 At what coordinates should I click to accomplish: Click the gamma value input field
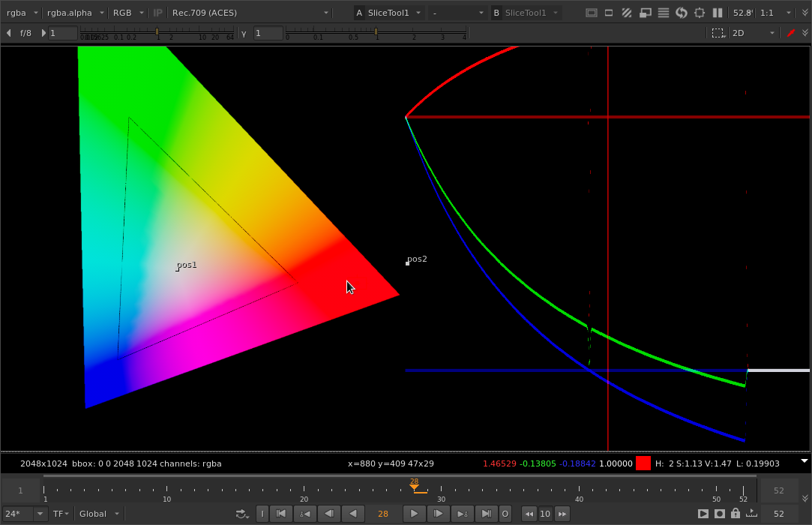[268, 33]
